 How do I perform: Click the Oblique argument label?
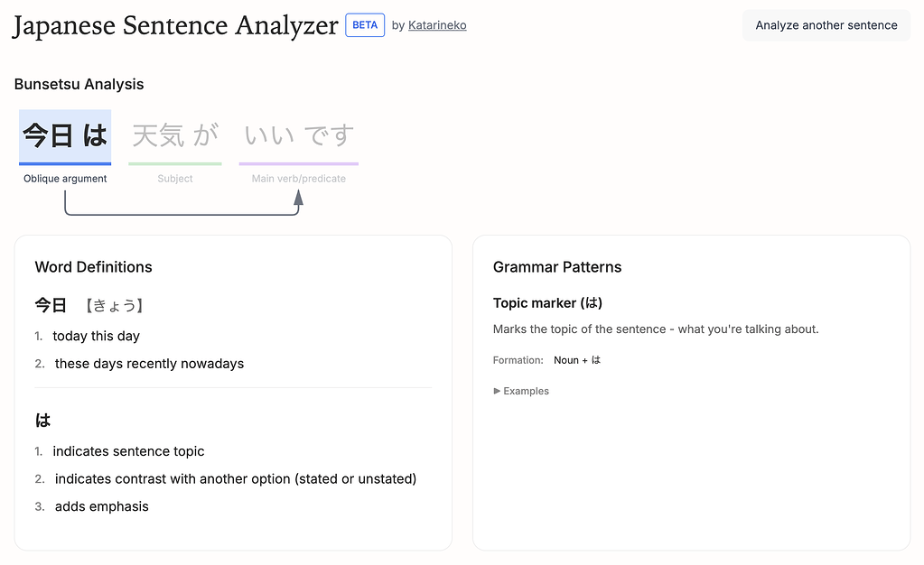(64, 179)
